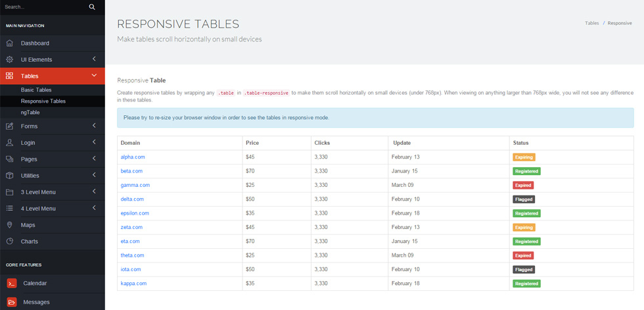Click the Tables grid icon
Image resolution: width=644 pixels, height=310 pixels.
9,76
